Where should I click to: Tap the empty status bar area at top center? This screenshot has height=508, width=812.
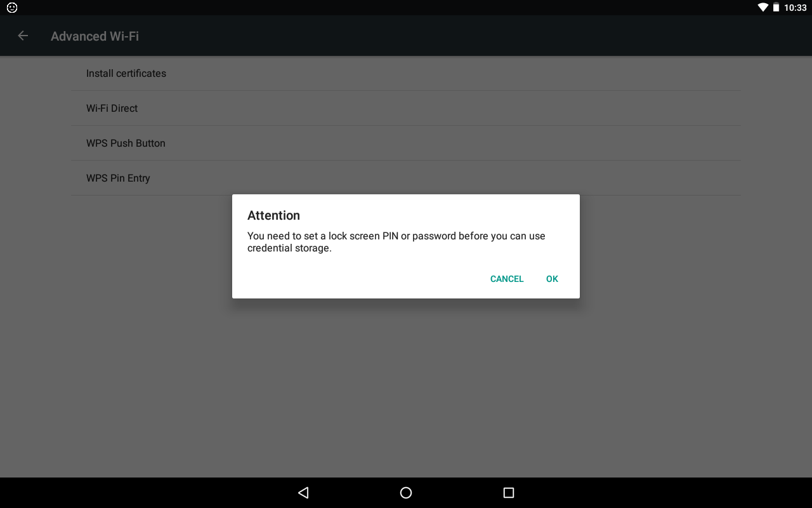[x=406, y=8]
